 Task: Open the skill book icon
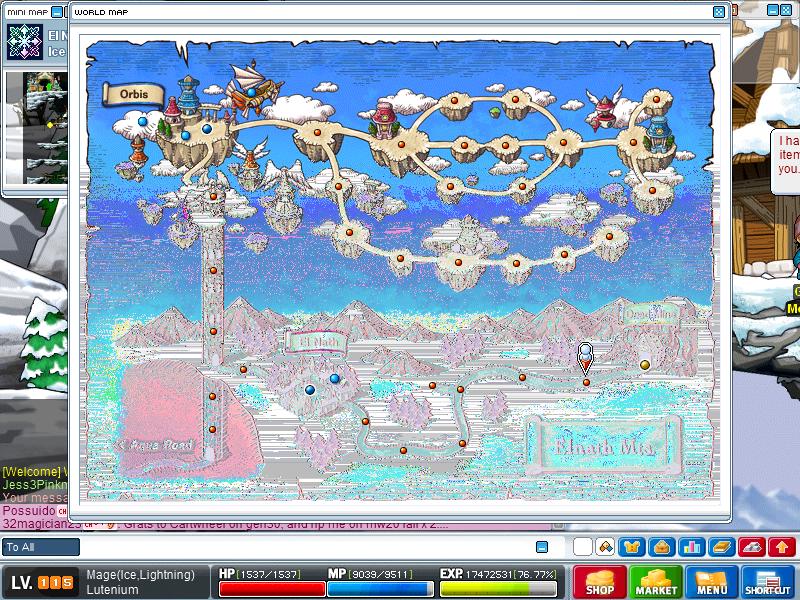722,547
